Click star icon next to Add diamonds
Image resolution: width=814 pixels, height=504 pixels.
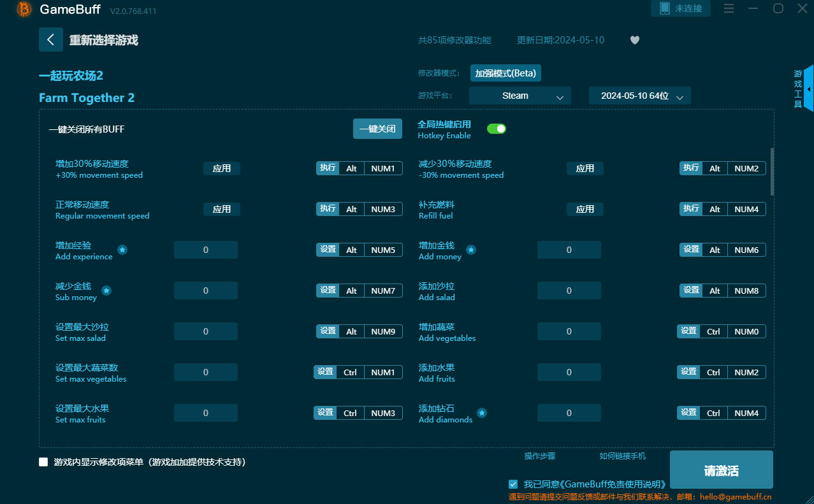(482, 413)
